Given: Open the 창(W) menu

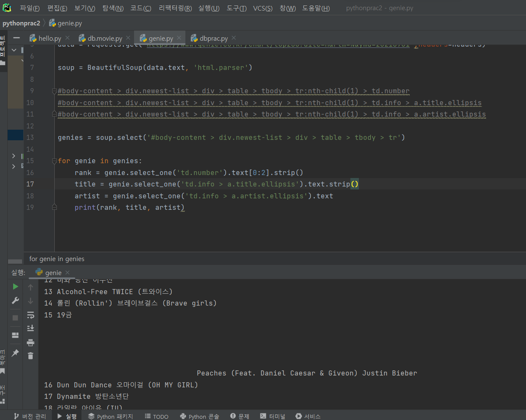Looking at the screenshot, I should point(288,8).
